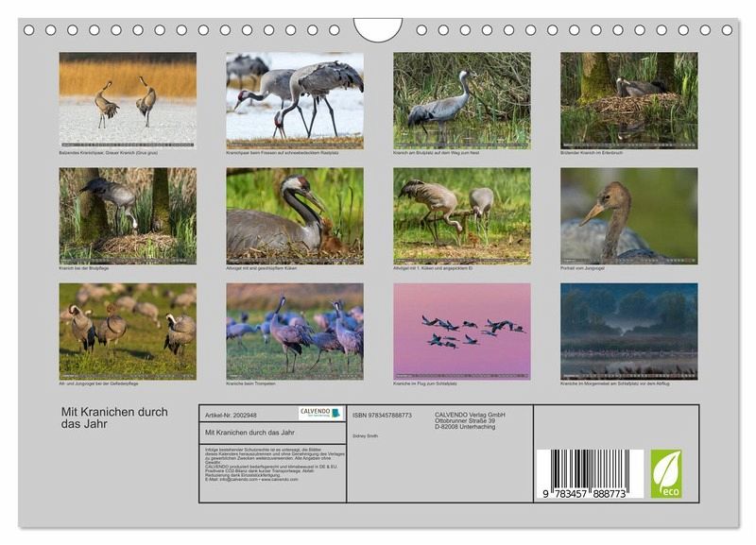Select the trumpeting cranes photo
This screenshot has height=545, width=756.
click(294, 331)
